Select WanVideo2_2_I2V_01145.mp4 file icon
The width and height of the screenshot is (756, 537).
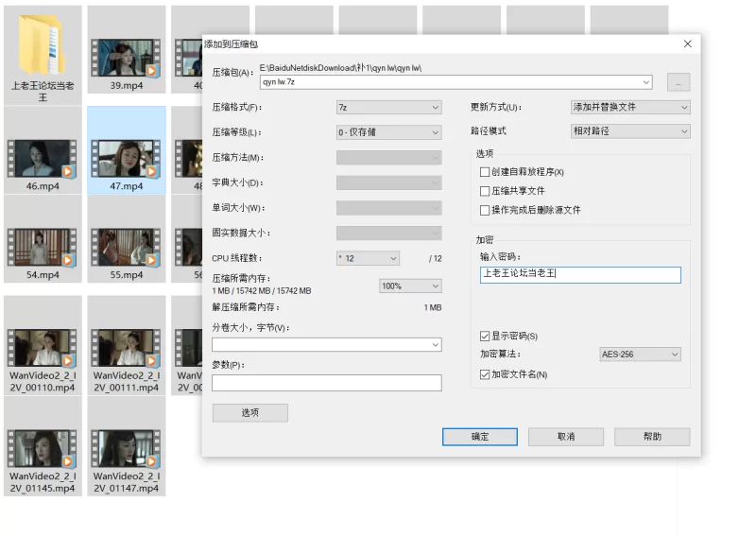coord(42,448)
